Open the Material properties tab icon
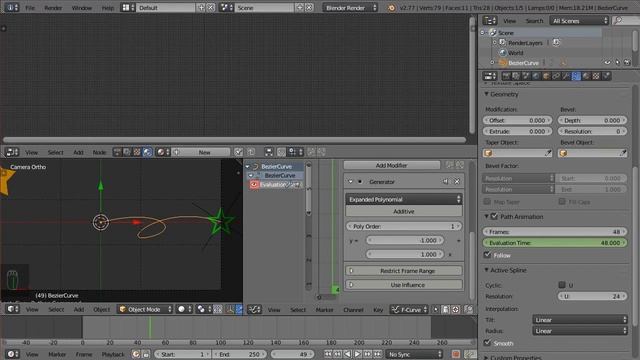This screenshot has height=360, width=640. (586, 76)
